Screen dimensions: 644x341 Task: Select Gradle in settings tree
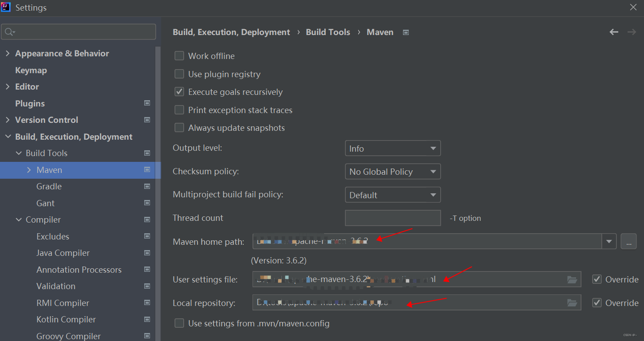click(x=49, y=186)
